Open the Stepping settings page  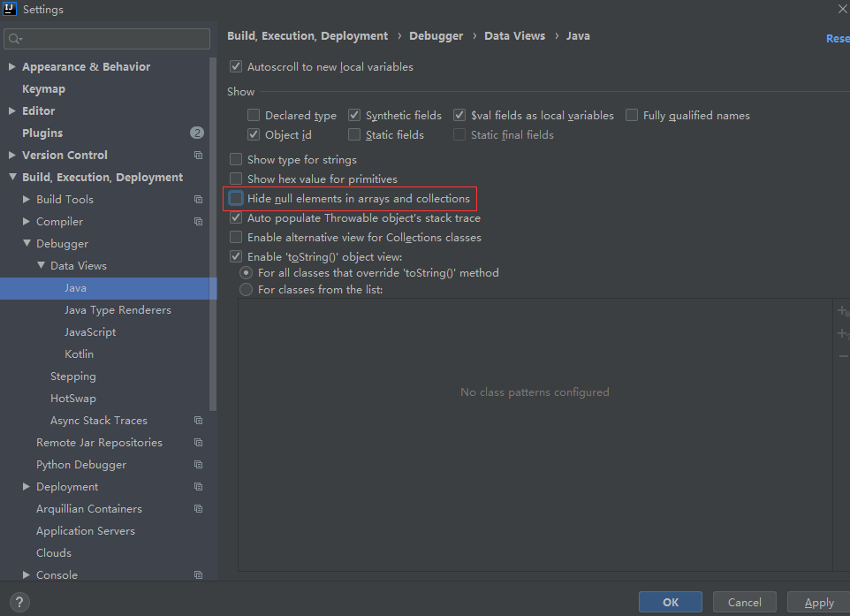(x=73, y=376)
